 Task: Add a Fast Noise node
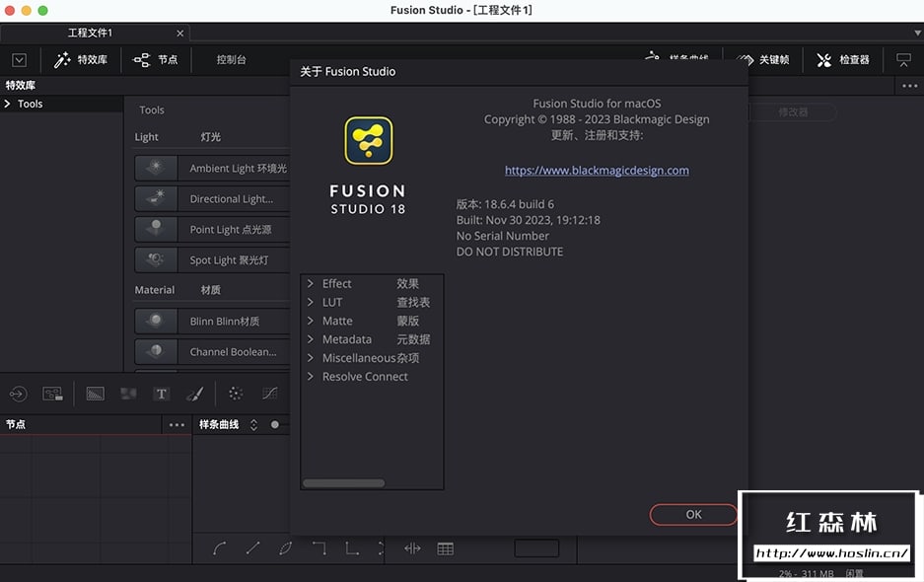(128, 394)
